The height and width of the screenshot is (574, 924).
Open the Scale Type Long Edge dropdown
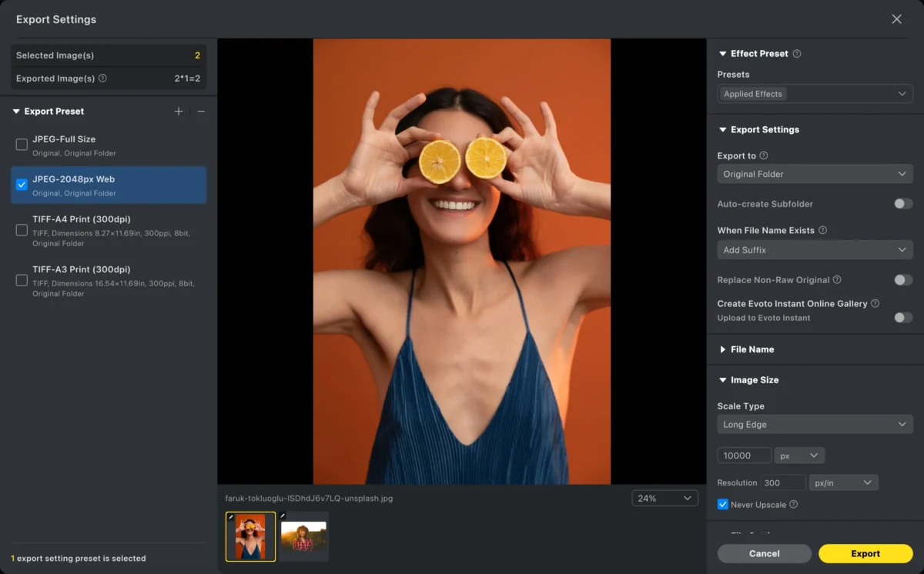pyautogui.click(x=815, y=425)
